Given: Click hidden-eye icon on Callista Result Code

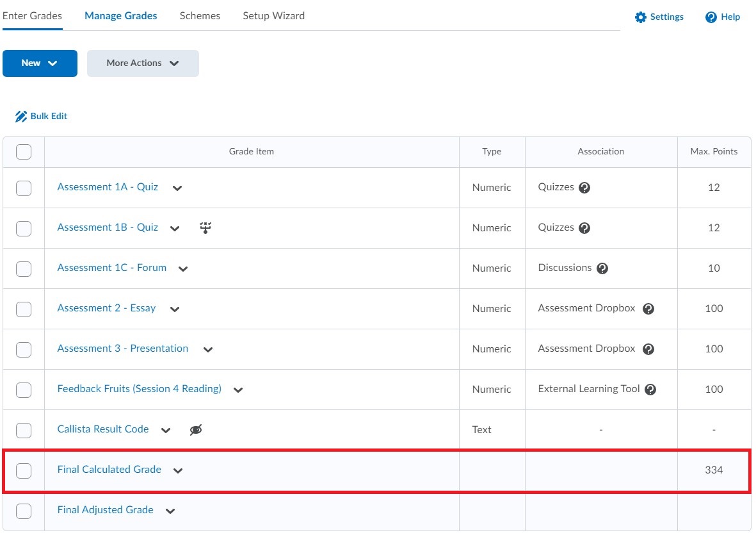Looking at the screenshot, I should click(x=196, y=429).
